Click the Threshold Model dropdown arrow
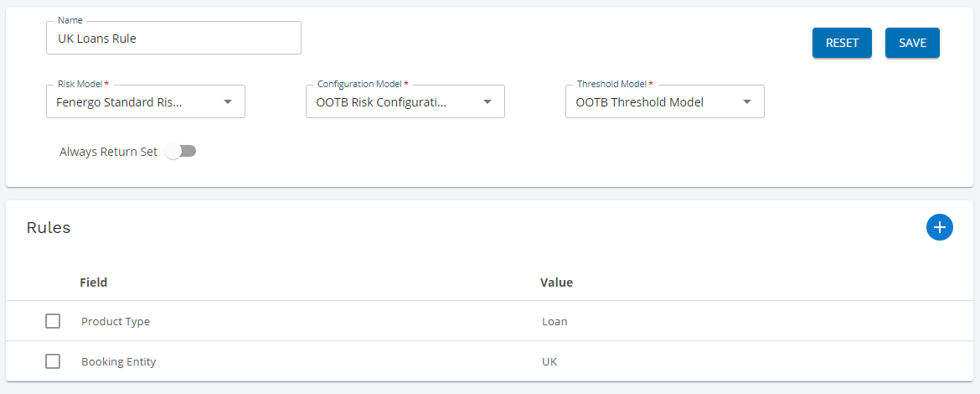This screenshot has width=980, height=394. click(x=746, y=102)
